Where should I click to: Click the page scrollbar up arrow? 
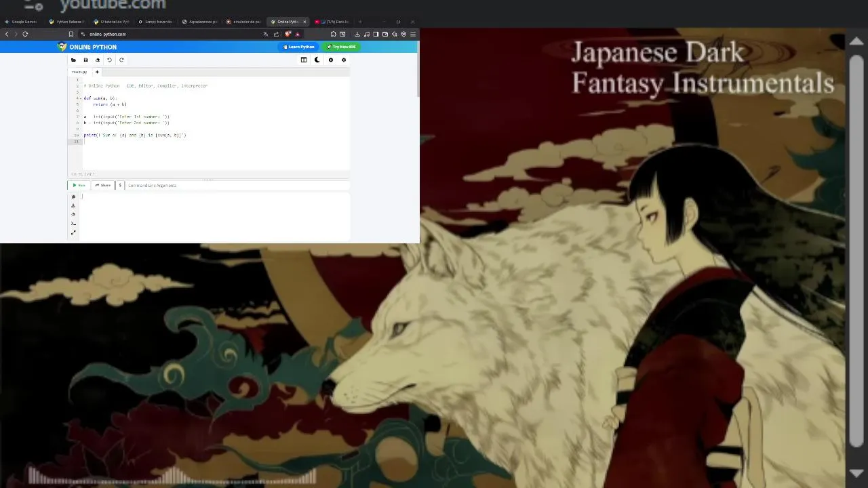[856, 41]
